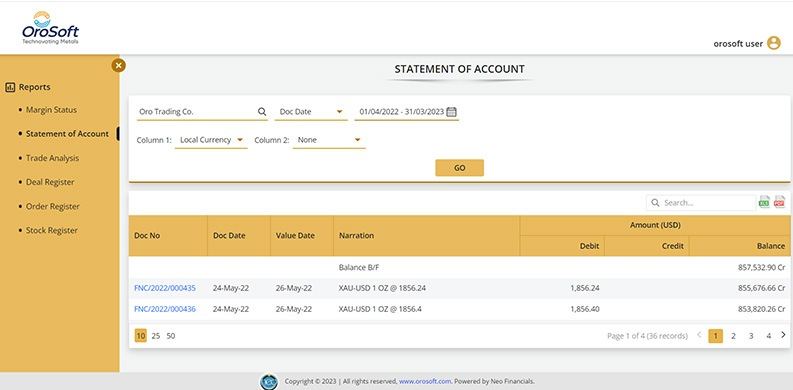Viewport: 793px width, 390px height.
Task: Visit the www.orosoft.com footer link
Action: pyautogui.click(x=425, y=381)
